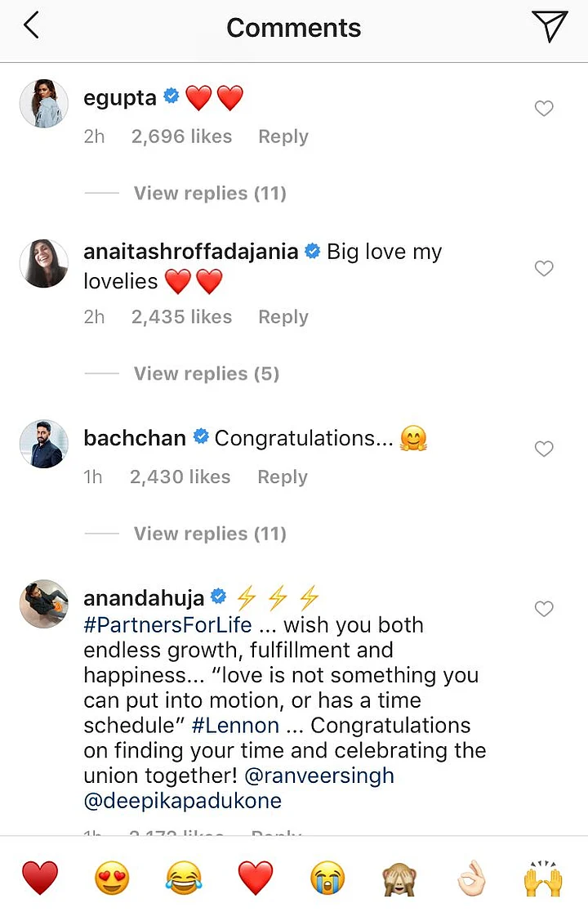588x921 pixels.
Task: Insert the raised hands emoji
Action: [x=543, y=879]
